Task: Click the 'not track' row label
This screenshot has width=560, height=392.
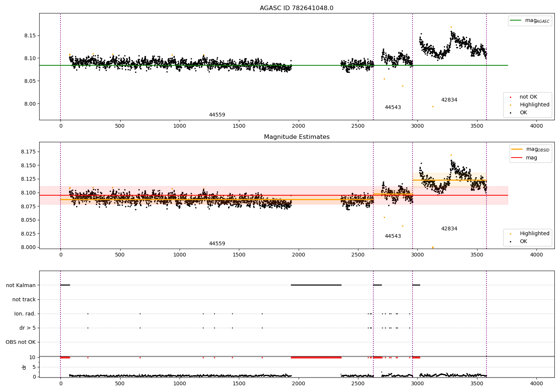Action: point(24,300)
